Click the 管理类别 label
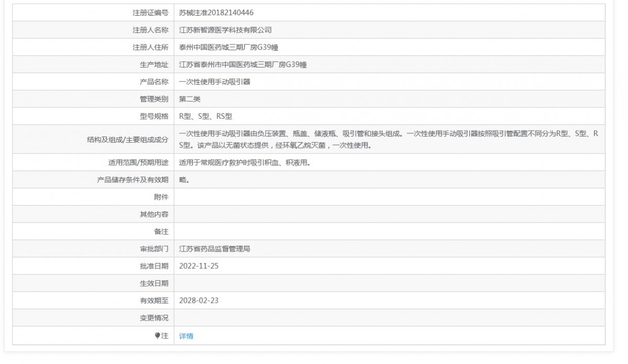 coord(154,99)
